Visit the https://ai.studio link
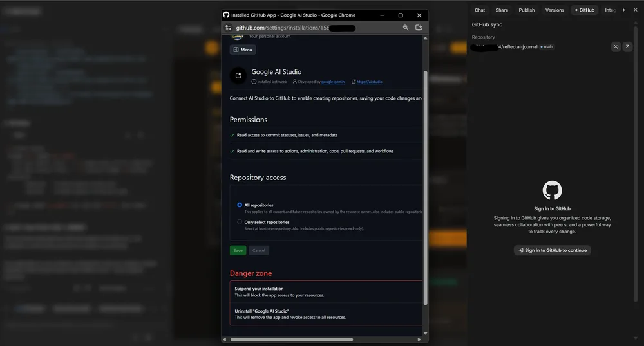Image resolution: width=644 pixels, height=346 pixels. 370,82
